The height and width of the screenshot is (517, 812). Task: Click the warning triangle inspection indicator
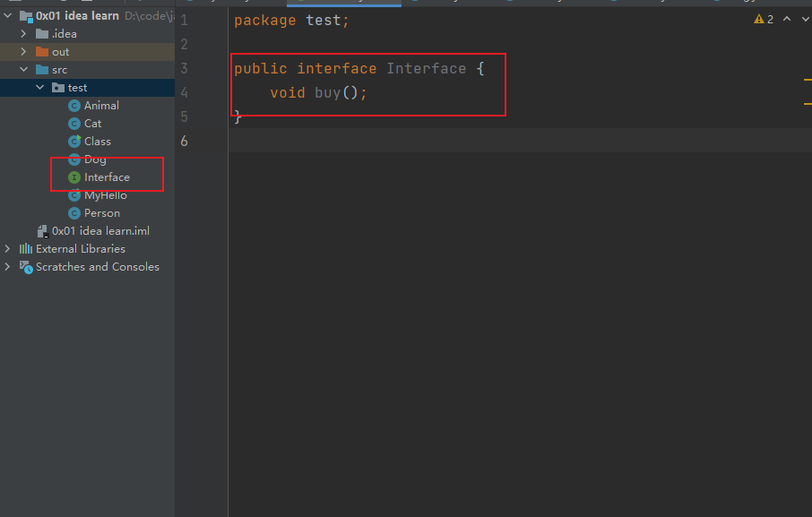pyautogui.click(x=758, y=19)
